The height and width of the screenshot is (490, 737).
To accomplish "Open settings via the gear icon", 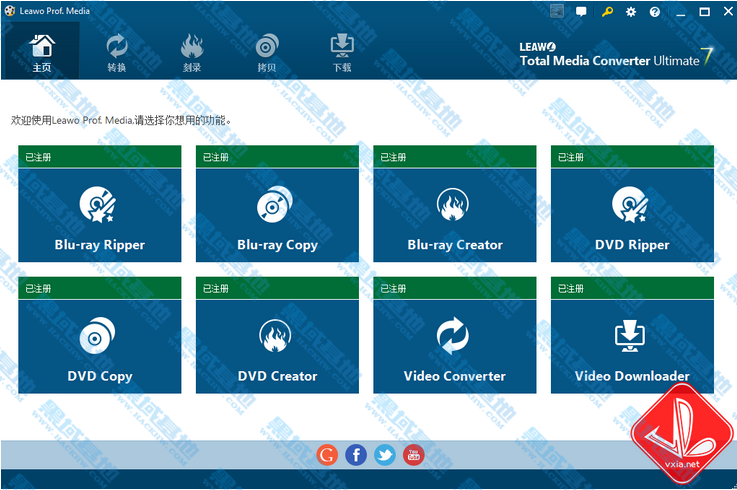I will [631, 12].
